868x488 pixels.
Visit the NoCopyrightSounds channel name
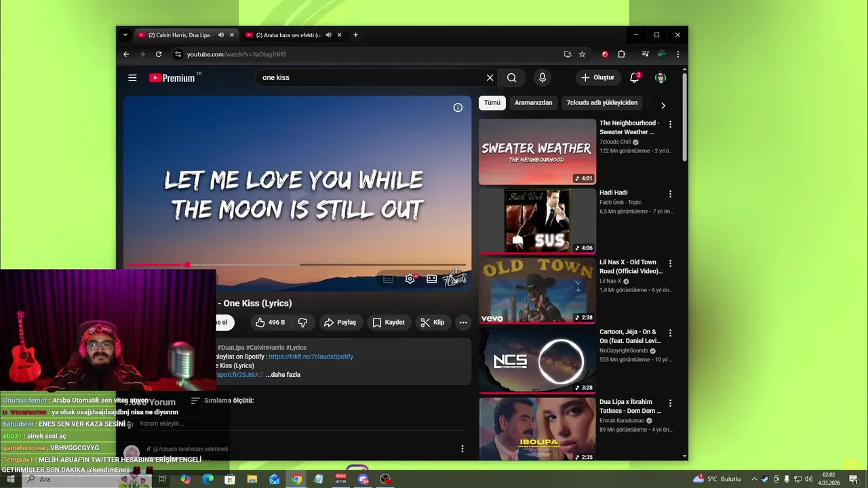point(623,351)
